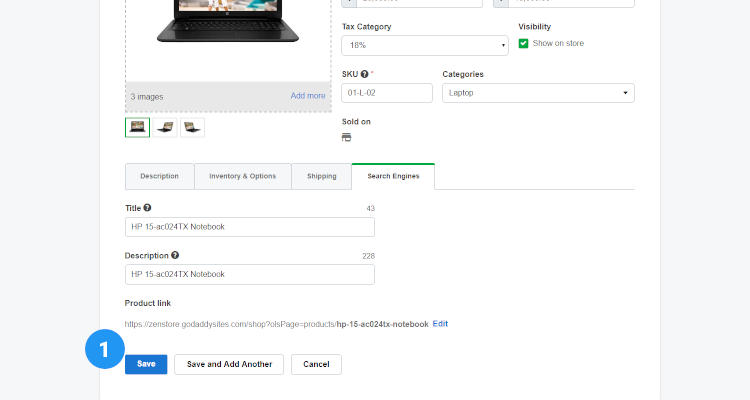Expand the Categories dropdown set to Laptop

pyautogui.click(x=537, y=93)
